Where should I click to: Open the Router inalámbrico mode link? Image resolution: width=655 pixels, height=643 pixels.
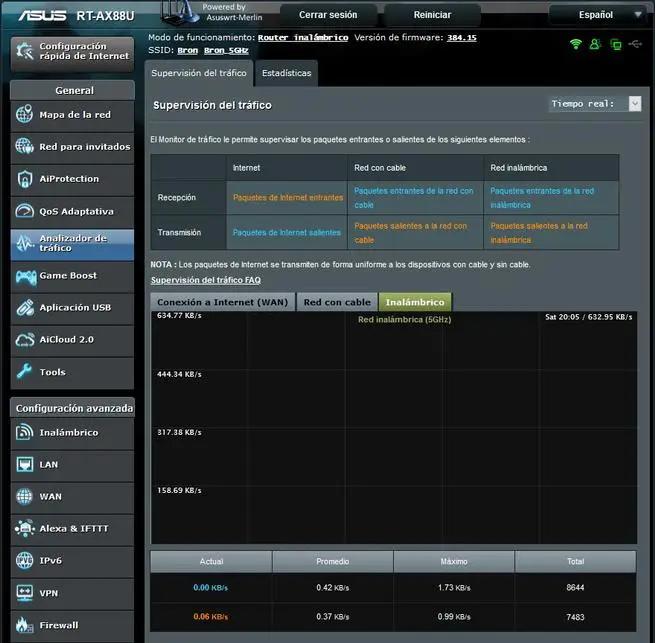point(302,38)
